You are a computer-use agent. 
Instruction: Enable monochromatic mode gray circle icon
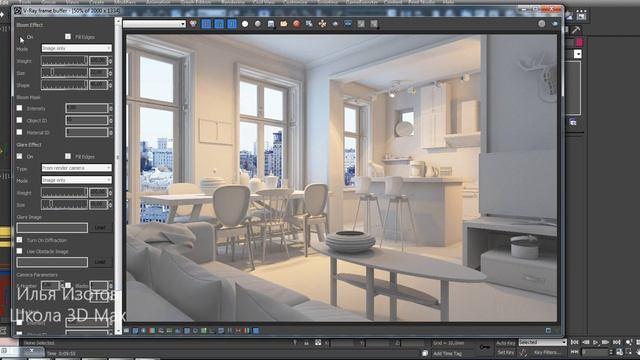[258, 24]
